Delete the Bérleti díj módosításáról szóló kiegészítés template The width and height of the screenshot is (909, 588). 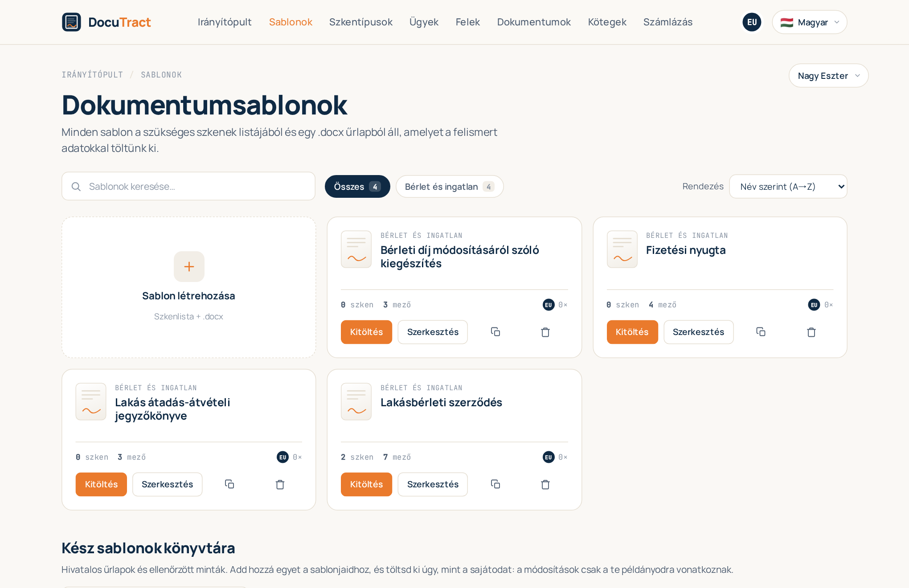[545, 332]
